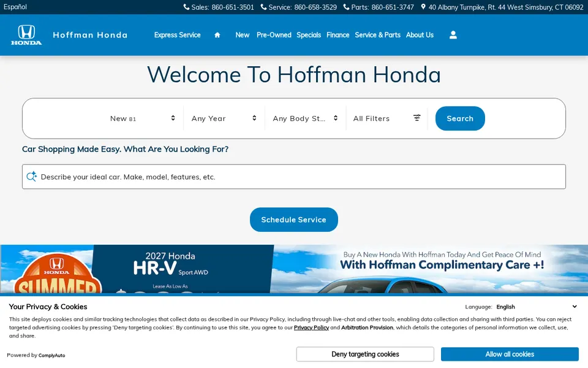This screenshot has width=588, height=368.
Task: Open the Arbitration Provision link
Action: (367, 328)
